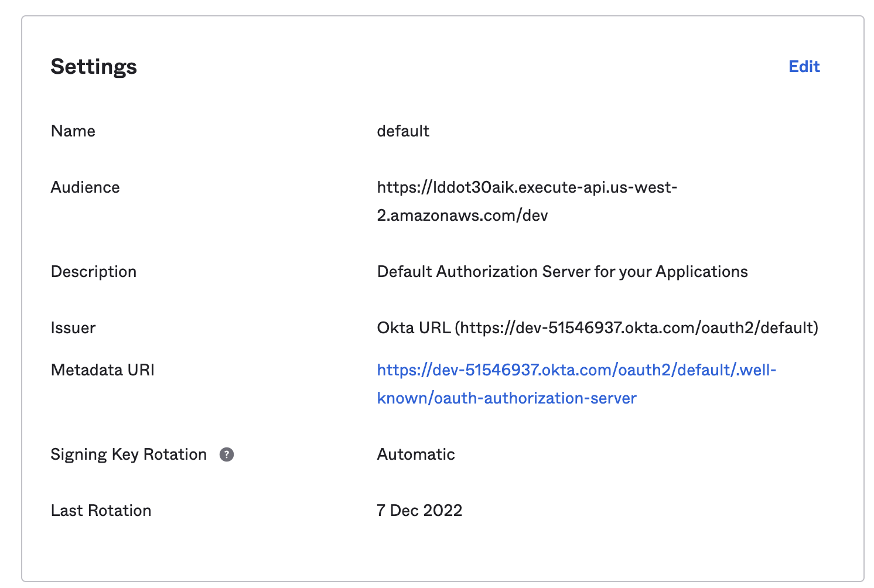Click the Description field value text
The image size is (874, 588).
click(561, 271)
